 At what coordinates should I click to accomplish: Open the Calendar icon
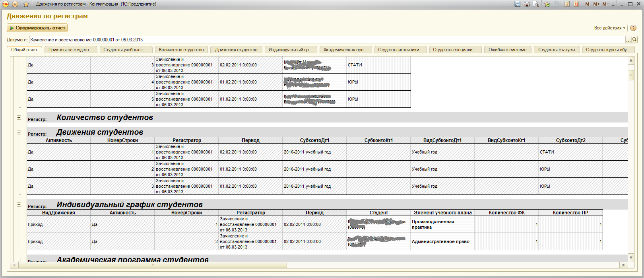576,4
